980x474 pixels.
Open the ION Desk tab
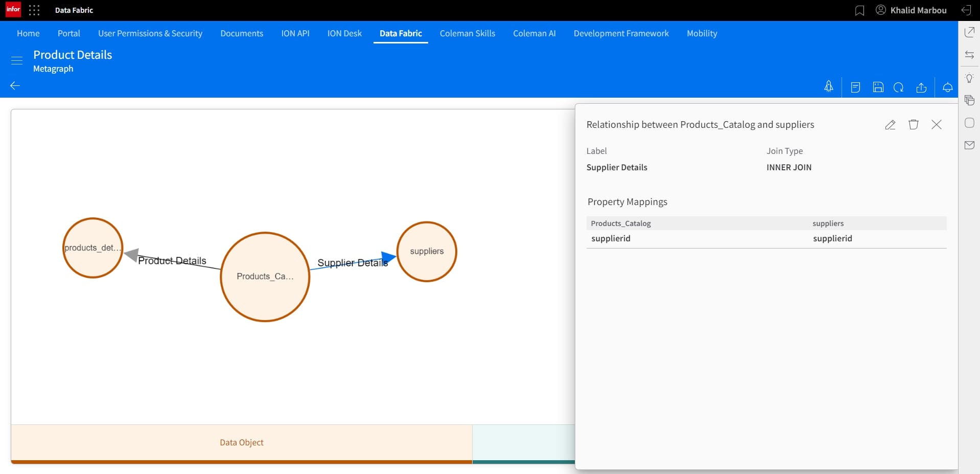[x=344, y=33]
